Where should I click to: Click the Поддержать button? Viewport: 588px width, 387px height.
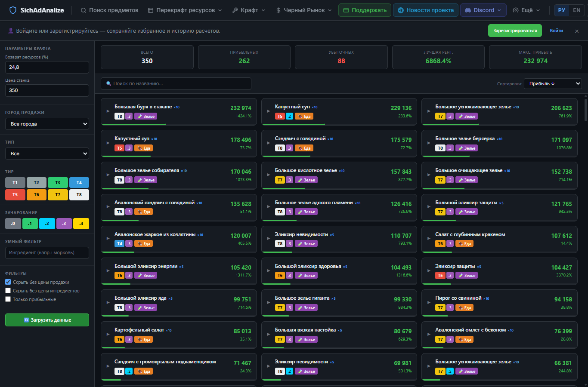click(x=365, y=10)
